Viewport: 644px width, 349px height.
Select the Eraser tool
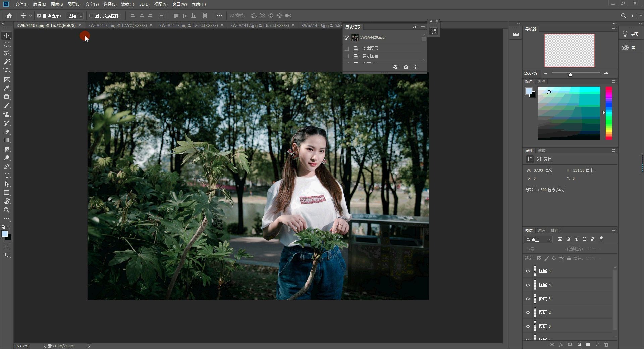pyautogui.click(x=7, y=132)
